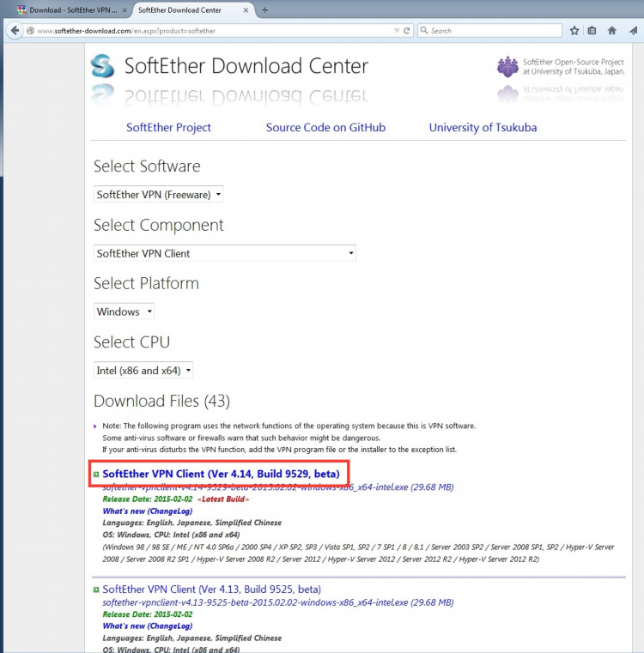Open the bookmarks list icon

point(592,30)
